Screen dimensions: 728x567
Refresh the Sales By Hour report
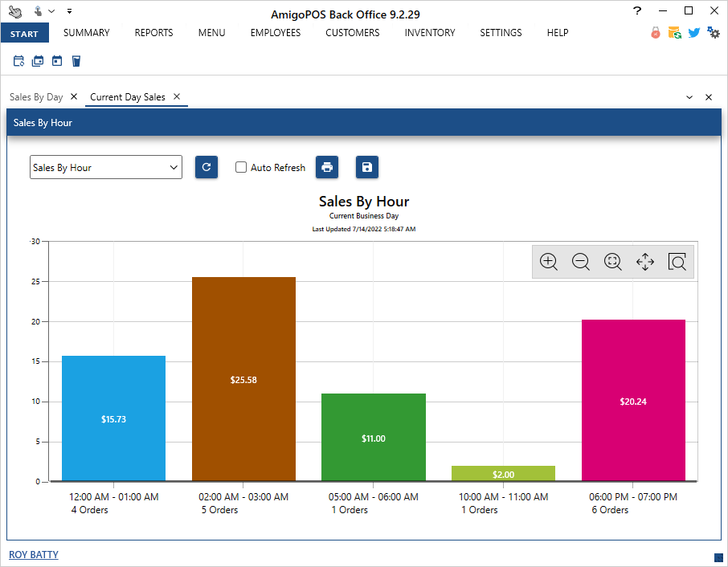(x=207, y=167)
